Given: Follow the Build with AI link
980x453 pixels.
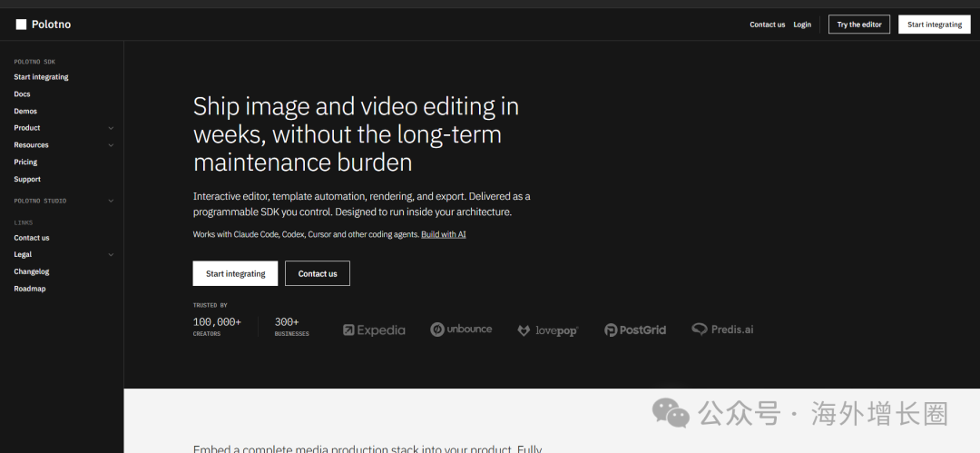Looking at the screenshot, I should [443, 234].
